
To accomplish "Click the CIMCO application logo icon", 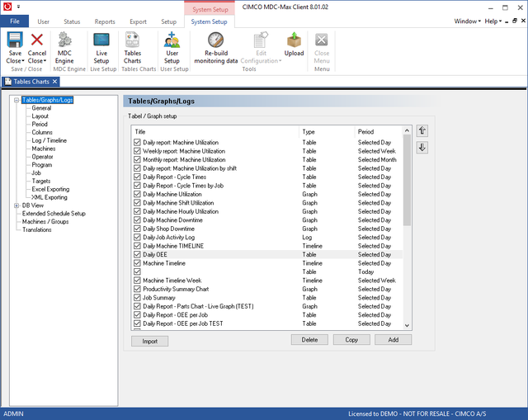I will pos(7,6).
